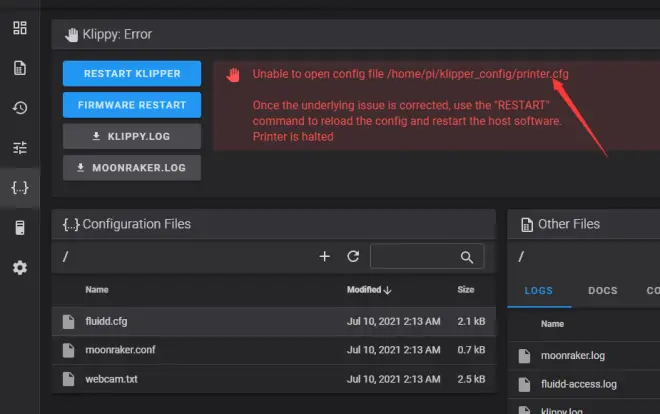Click webcam.txt size 2.5 kB
The width and height of the screenshot is (660, 414).
[471, 379]
